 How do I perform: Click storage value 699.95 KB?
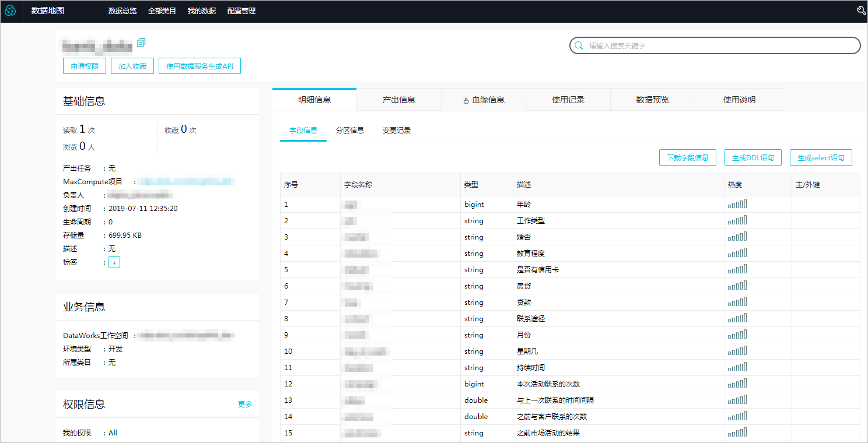pyautogui.click(x=125, y=235)
